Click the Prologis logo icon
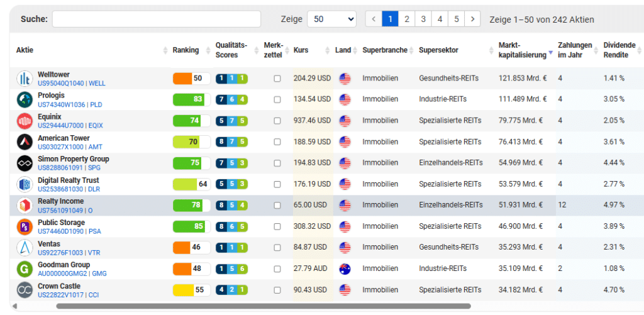Screen dimensions: 644x315 [25, 99]
